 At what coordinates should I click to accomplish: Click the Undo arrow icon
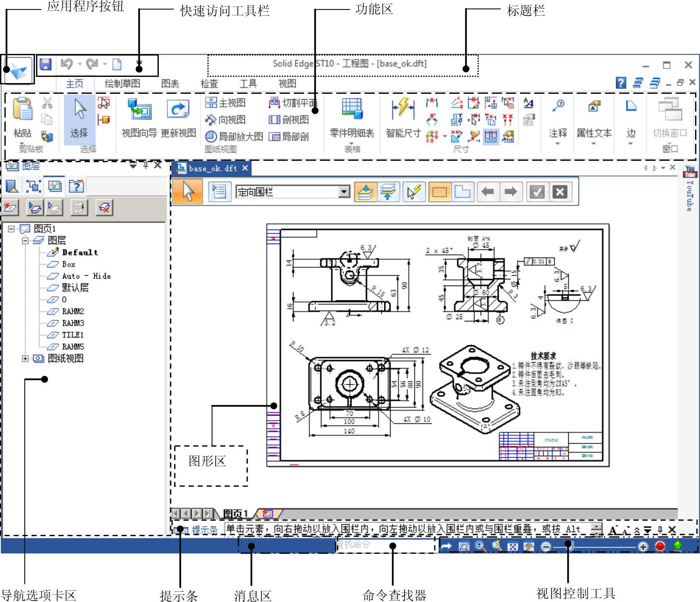[67, 64]
